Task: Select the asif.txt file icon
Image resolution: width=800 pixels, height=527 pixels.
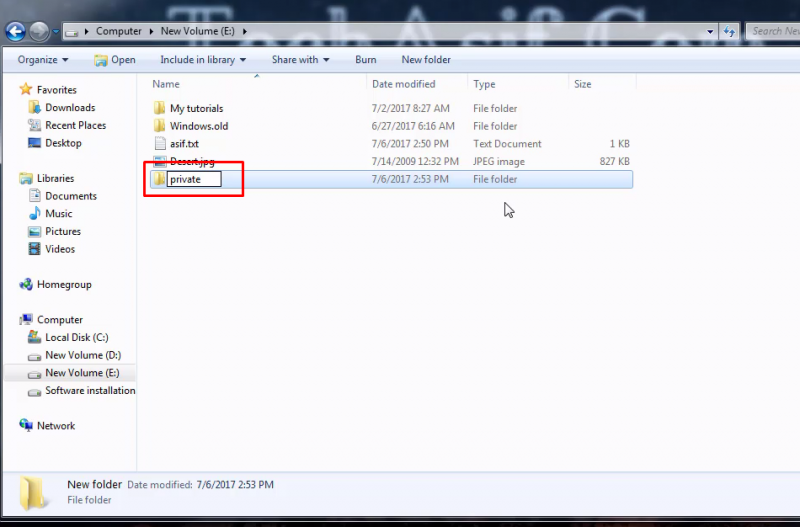Action: [160, 143]
